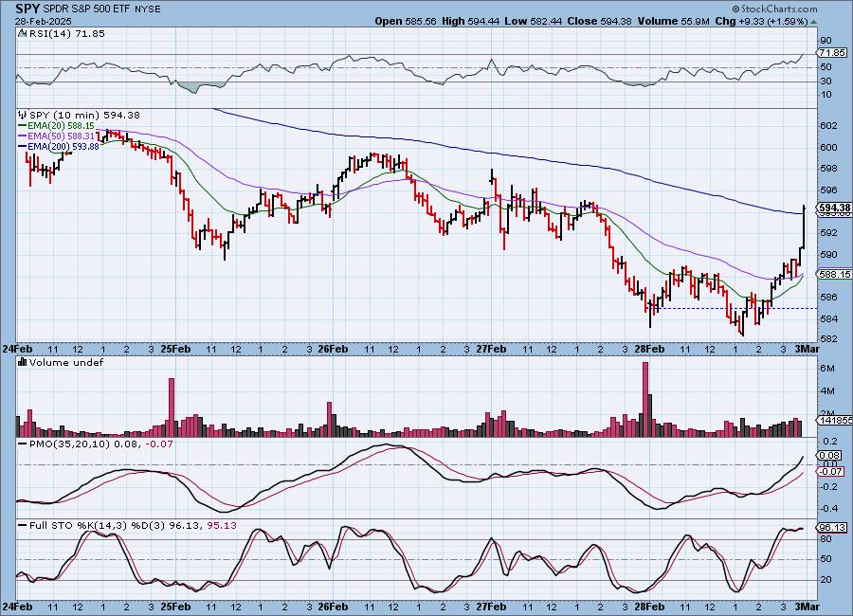Click the tallest volume bar at 28Feb open
The width and height of the screenshot is (853, 616).
click(x=645, y=399)
